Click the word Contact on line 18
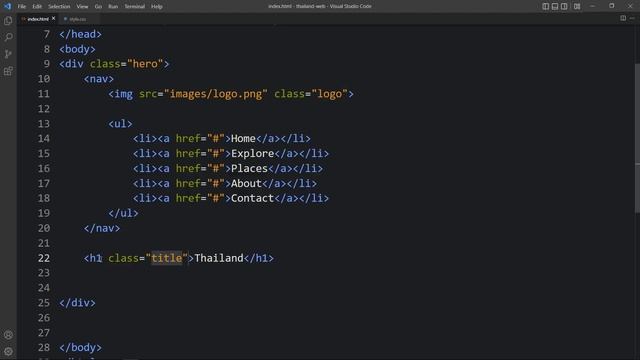 point(253,198)
